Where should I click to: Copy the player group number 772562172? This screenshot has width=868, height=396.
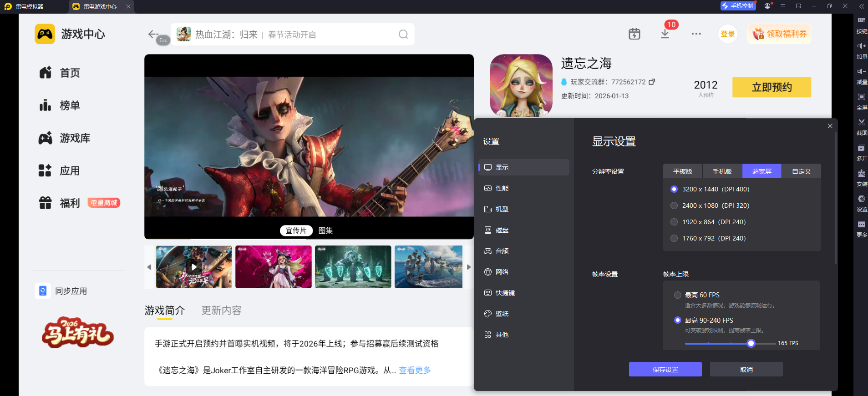(x=652, y=82)
